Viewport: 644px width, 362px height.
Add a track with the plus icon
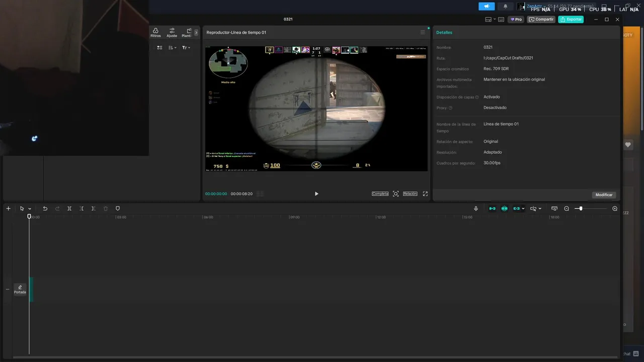8,208
